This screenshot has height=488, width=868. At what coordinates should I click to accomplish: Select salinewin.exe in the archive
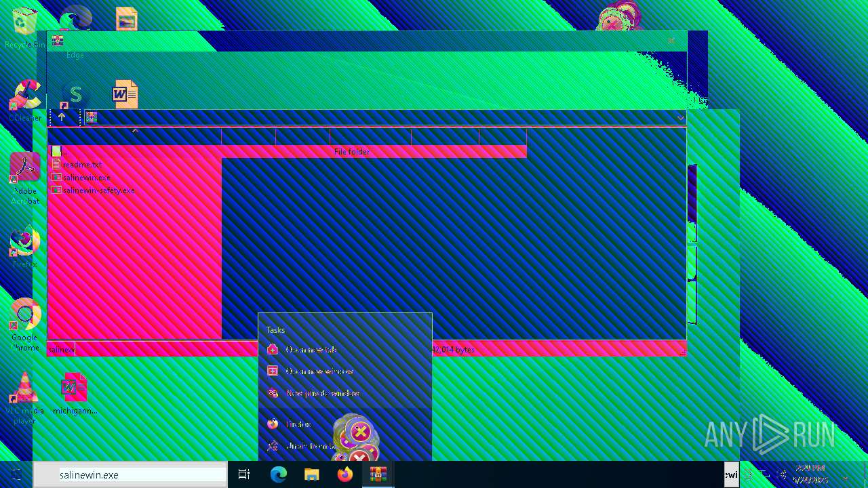click(x=86, y=178)
